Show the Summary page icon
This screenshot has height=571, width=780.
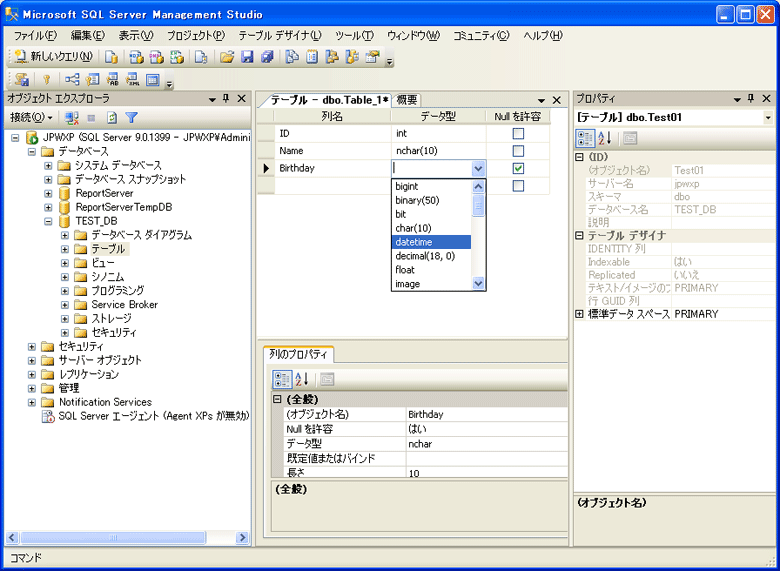tap(312, 58)
